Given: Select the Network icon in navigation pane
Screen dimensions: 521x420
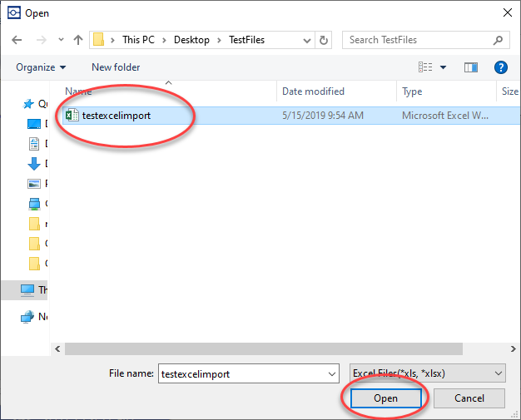Looking at the screenshot, I should click(28, 316).
